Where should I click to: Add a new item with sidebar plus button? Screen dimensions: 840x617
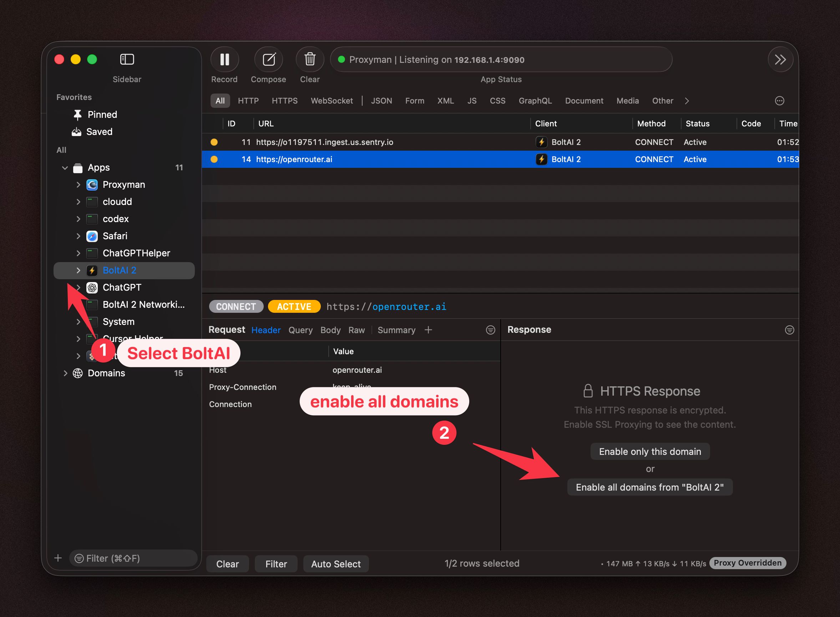coord(58,558)
